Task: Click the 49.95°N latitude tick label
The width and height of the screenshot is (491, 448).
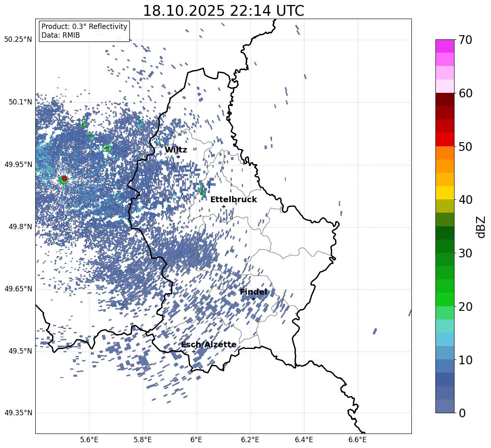Action: pyautogui.click(x=18, y=165)
